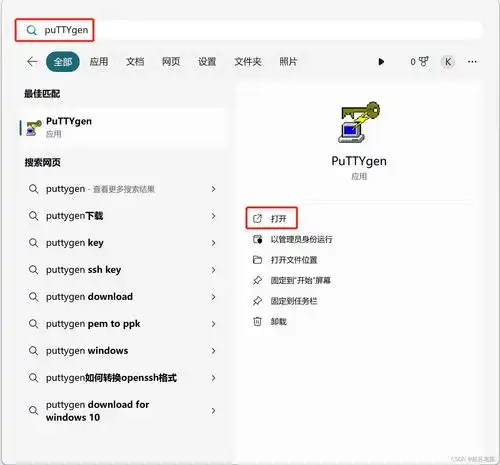Switch to the 设置 filter tab
The height and width of the screenshot is (465, 500).
coord(207,62)
